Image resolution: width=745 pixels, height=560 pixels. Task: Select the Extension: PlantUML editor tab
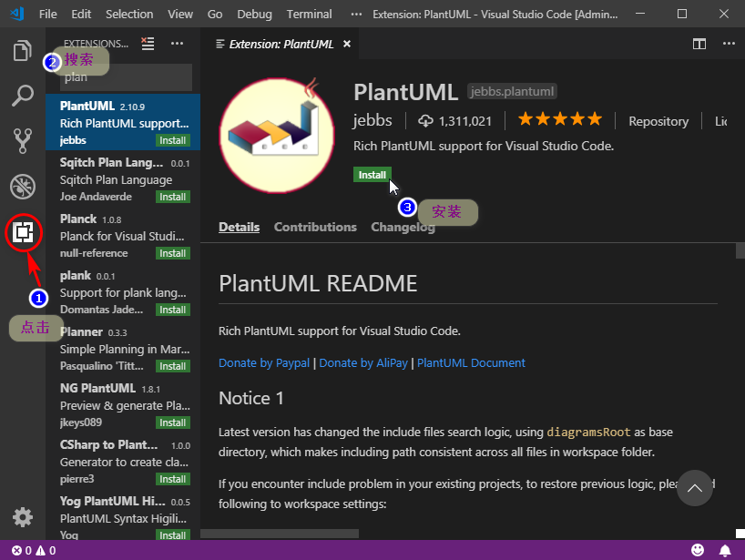[281, 44]
